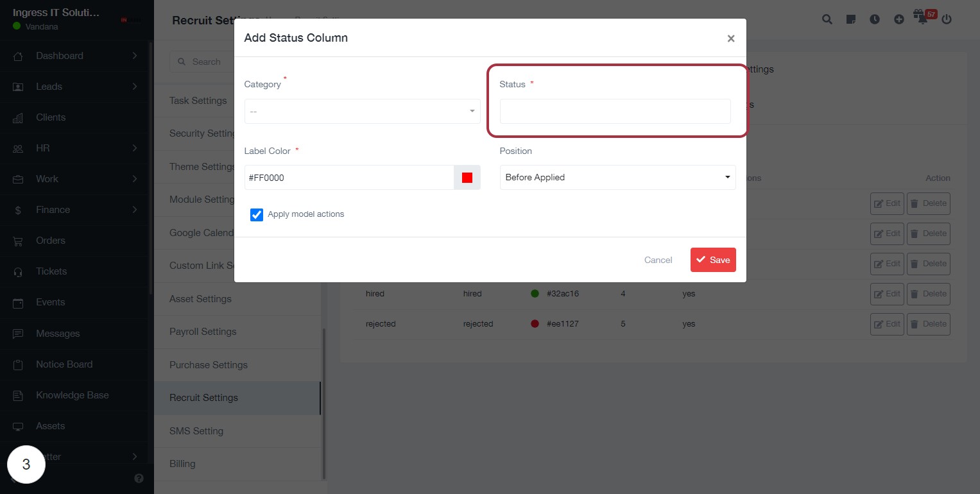Click the help question mark icon
The height and width of the screenshot is (494, 980).
139,478
